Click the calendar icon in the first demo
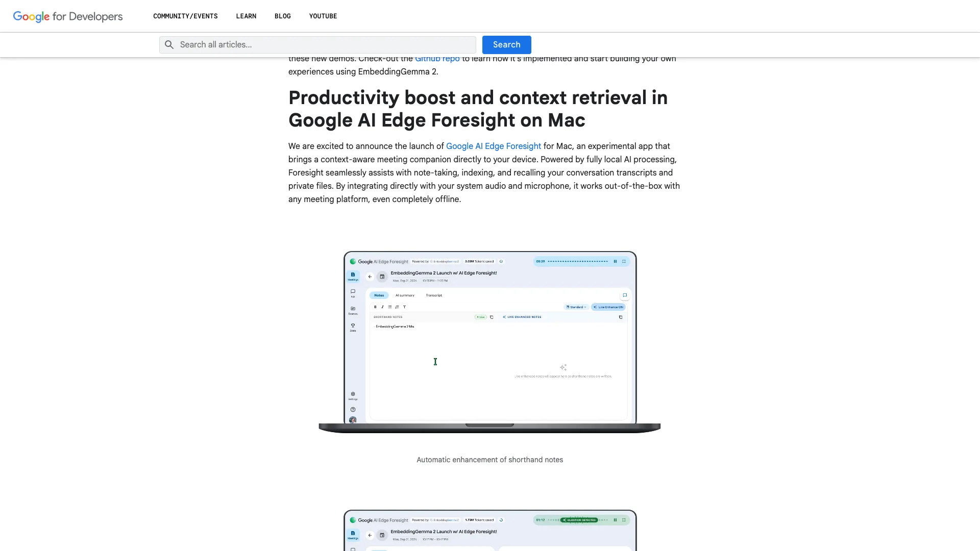The width and height of the screenshot is (980, 551). point(382,277)
